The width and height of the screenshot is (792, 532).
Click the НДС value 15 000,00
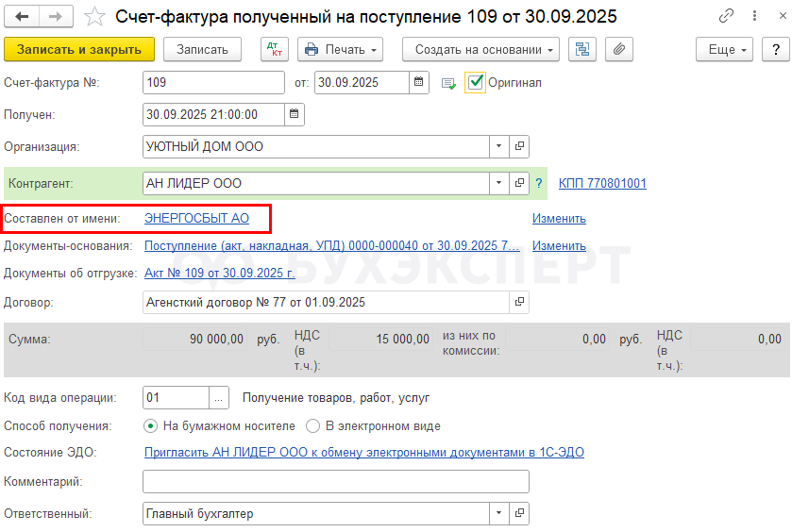click(x=379, y=340)
